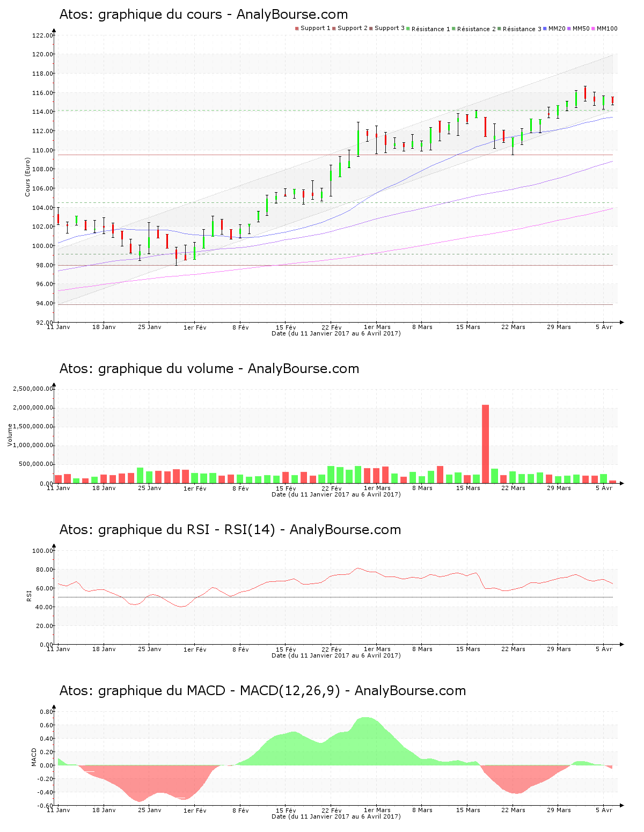Select the Résistance 2 legend label
The width and height of the screenshot is (644, 832).
pos(477,29)
